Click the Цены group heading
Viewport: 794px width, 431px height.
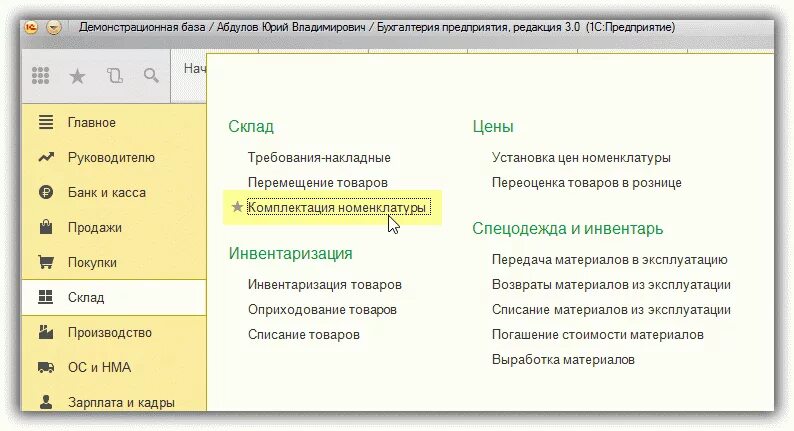coord(493,127)
